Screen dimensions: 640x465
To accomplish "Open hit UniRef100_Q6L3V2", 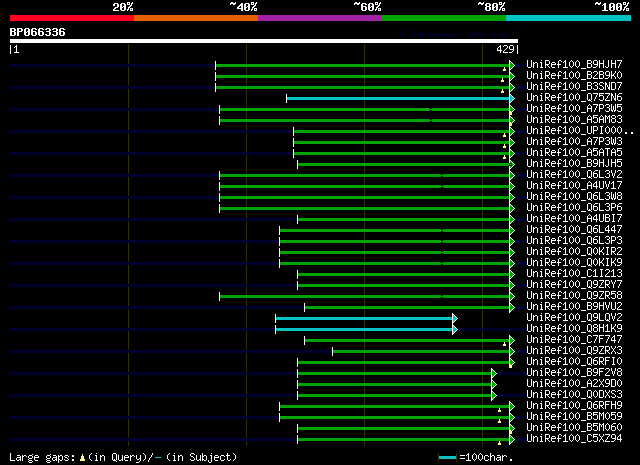I will pyautogui.click(x=574, y=175).
